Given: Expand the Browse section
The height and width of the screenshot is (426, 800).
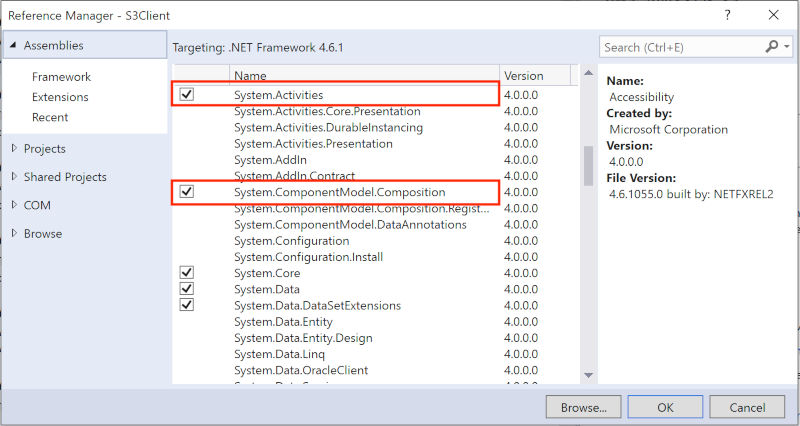Looking at the screenshot, I should click(x=14, y=234).
